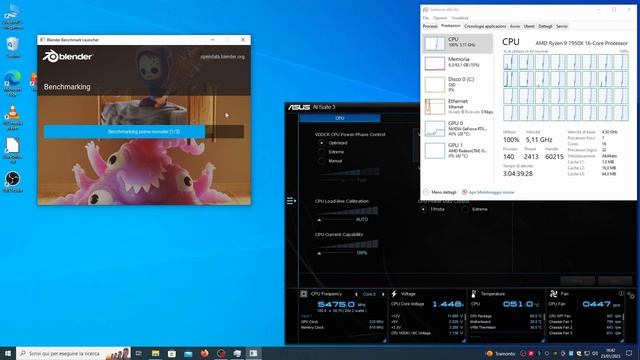Open the Visualizza menu in Task Manager
Image resolution: width=640 pixels, height=360 pixels.
tap(460, 18)
